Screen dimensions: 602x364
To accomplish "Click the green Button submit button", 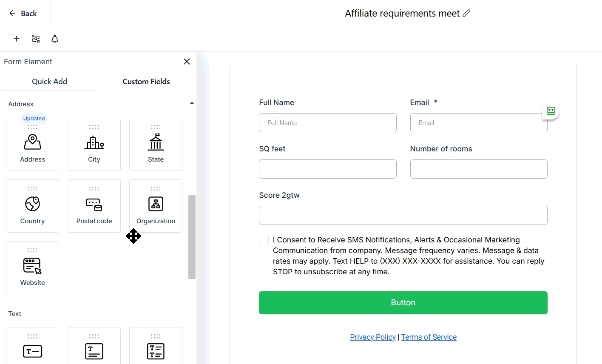I will pyautogui.click(x=403, y=303).
